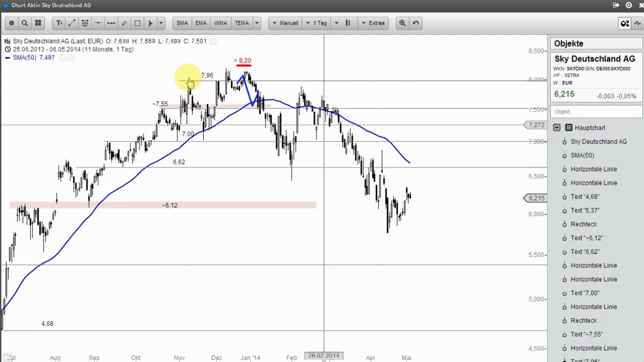Click the 6,215 last price marker on axis
The height and width of the screenshot is (362, 644).
pos(536,198)
